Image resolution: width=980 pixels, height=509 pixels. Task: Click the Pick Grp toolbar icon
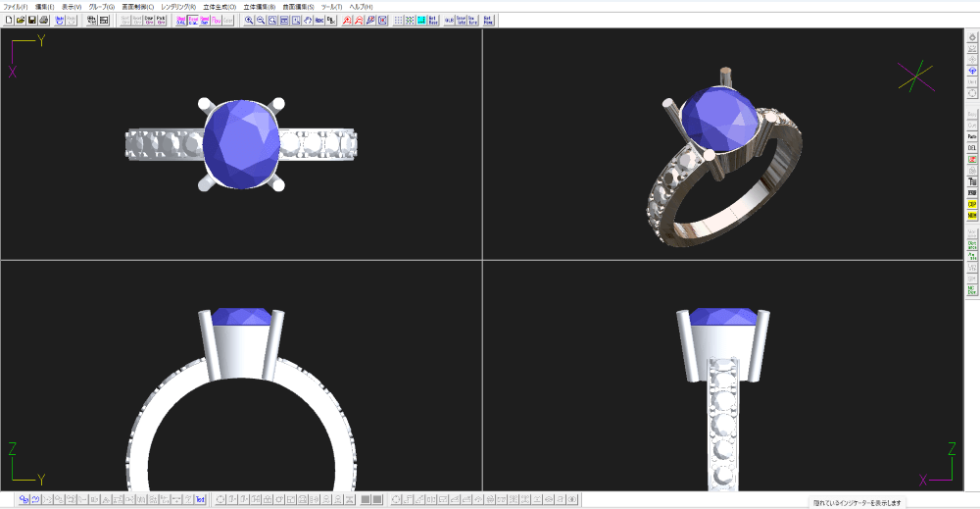pyautogui.click(x=161, y=20)
